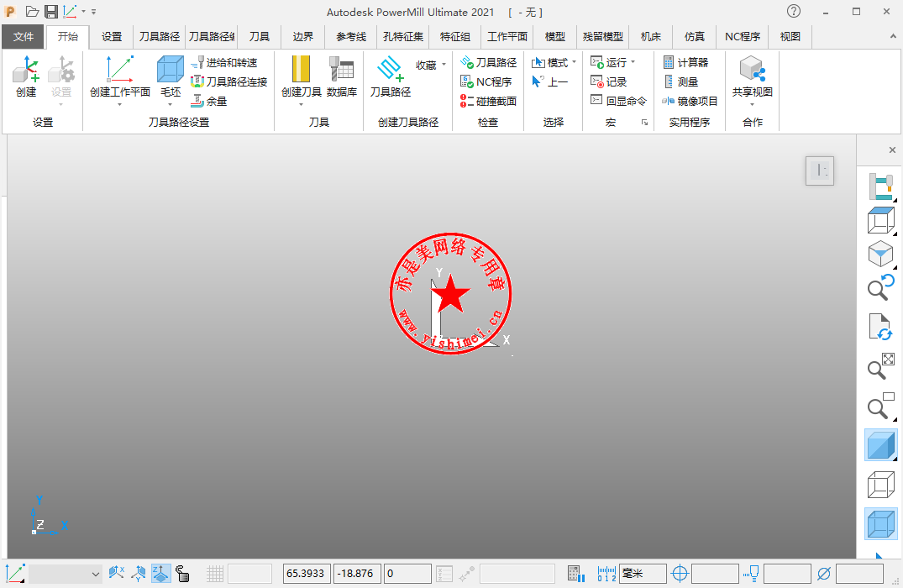The width and height of the screenshot is (903, 588).
Task: Expand dropdown arrow under 共享视图
Action: pyautogui.click(x=752, y=105)
